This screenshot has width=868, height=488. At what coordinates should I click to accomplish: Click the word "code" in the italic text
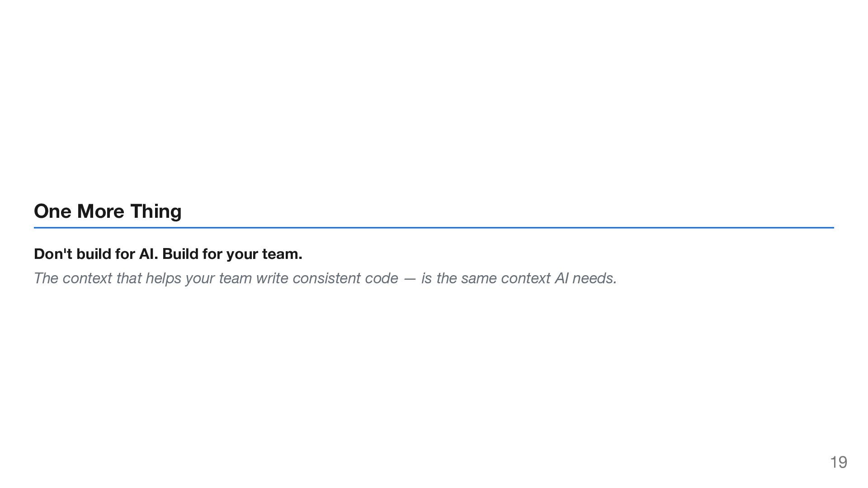click(381, 278)
